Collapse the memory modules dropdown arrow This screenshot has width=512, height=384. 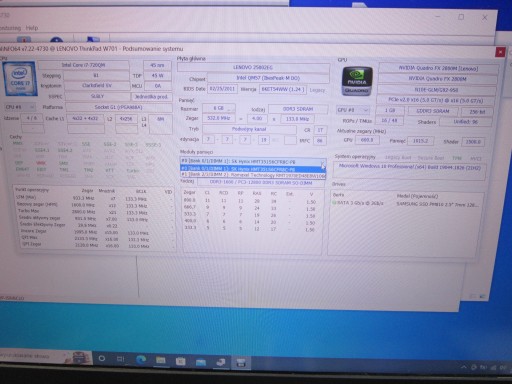coord(322,162)
